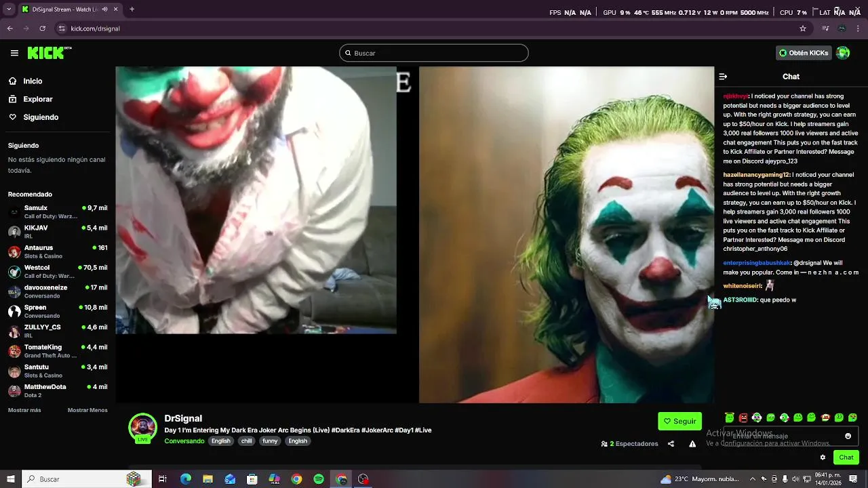Show hidden system tray icons

pos(753,479)
